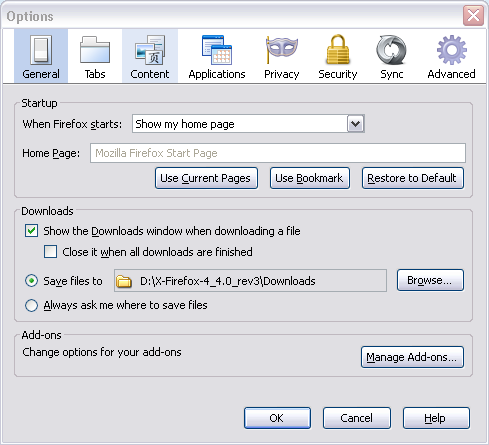Image resolution: width=489 pixels, height=445 pixels.
Task: Browse for a download folder
Action: point(430,280)
